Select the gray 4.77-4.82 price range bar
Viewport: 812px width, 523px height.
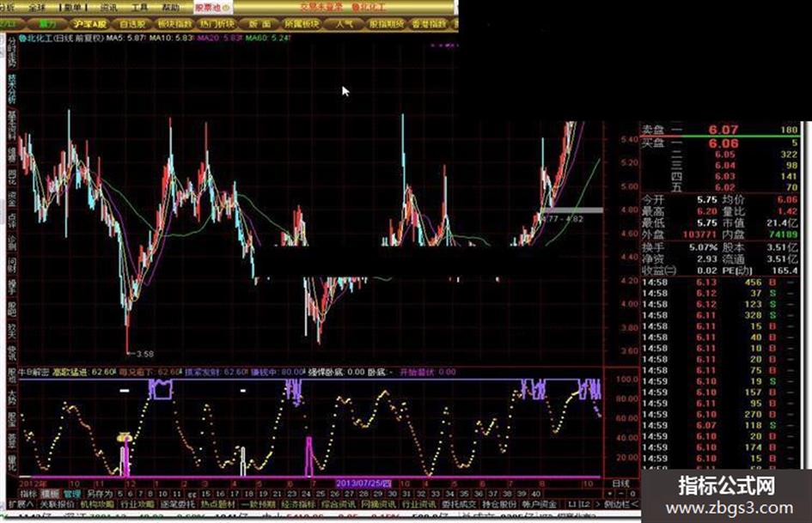pos(573,210)
